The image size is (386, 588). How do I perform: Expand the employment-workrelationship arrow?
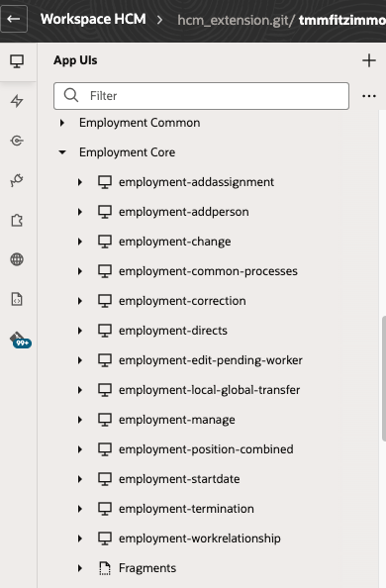click(80, 539)
